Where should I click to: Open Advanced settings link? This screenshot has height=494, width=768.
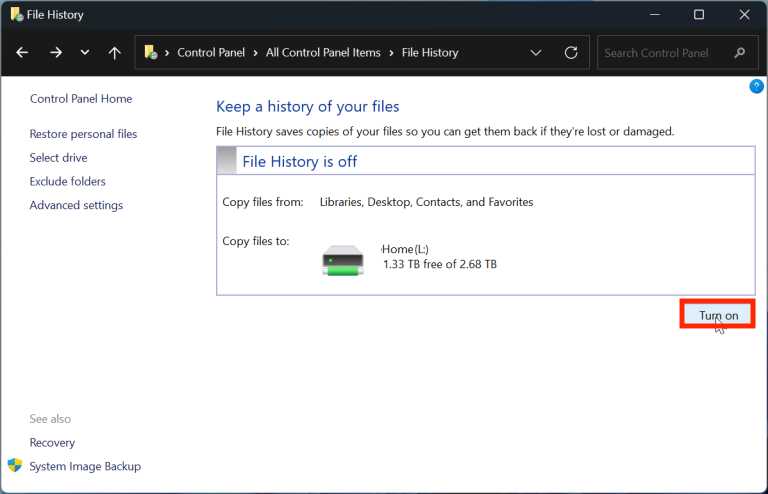point(76,205)
